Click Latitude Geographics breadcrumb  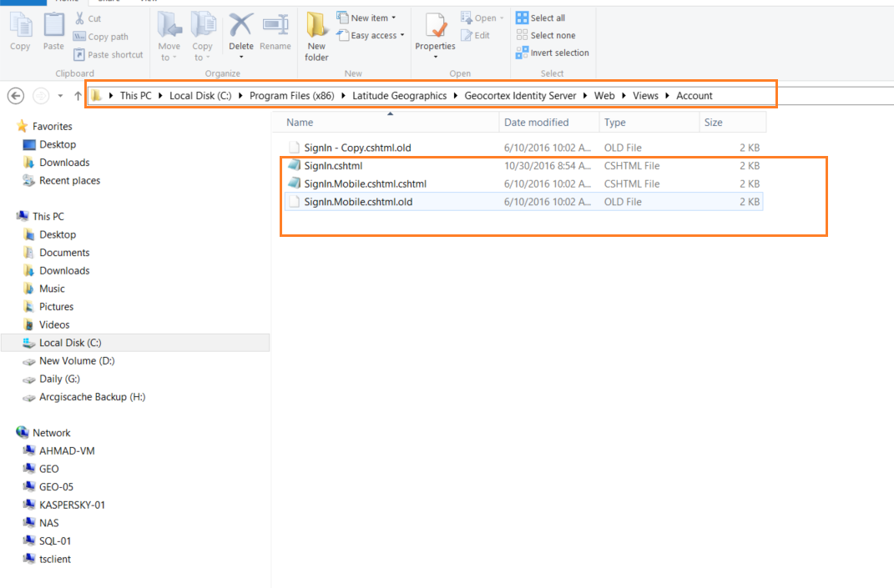[x=399, y=96]
